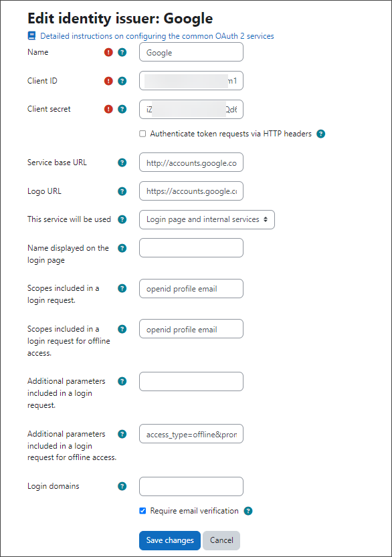Uncheck Require email verification
Image resolution: width=392 pixels, height=557 pixels.
(142, 511)
